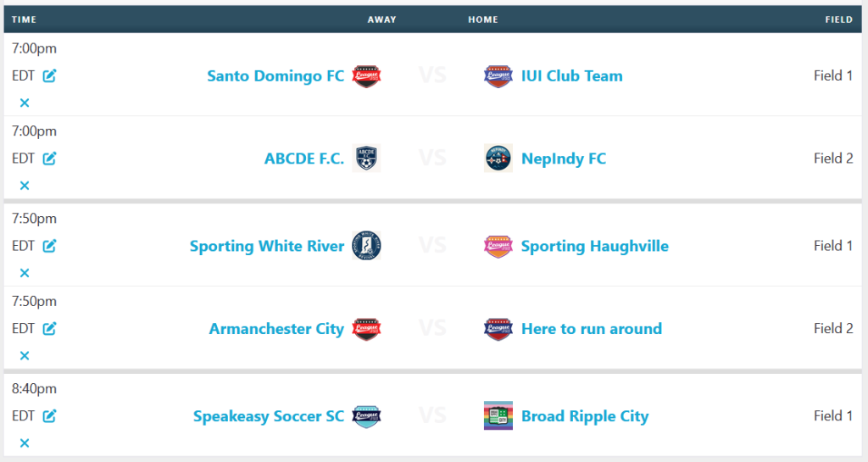Delete the Speakeasy Soccer SC game row
The image size is (868, 462).
click(x=25, y=443)
